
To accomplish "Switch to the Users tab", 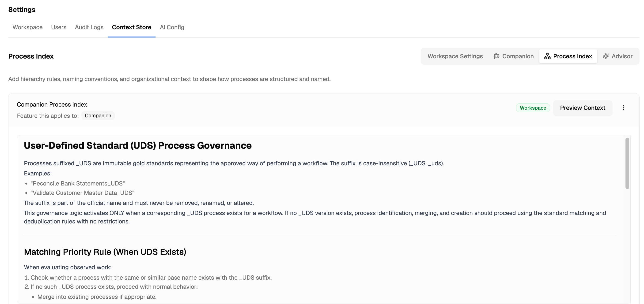I will click(59, 27).
